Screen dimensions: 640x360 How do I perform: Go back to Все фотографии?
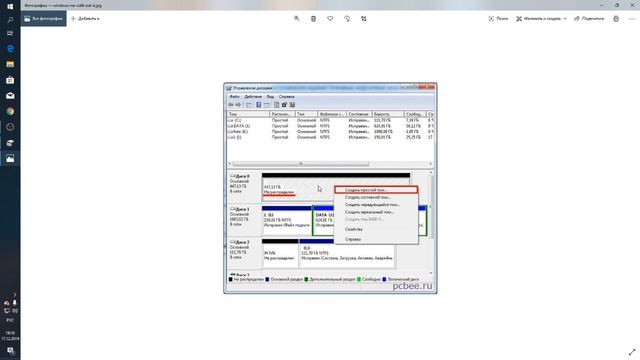click(x=44, y=19)
